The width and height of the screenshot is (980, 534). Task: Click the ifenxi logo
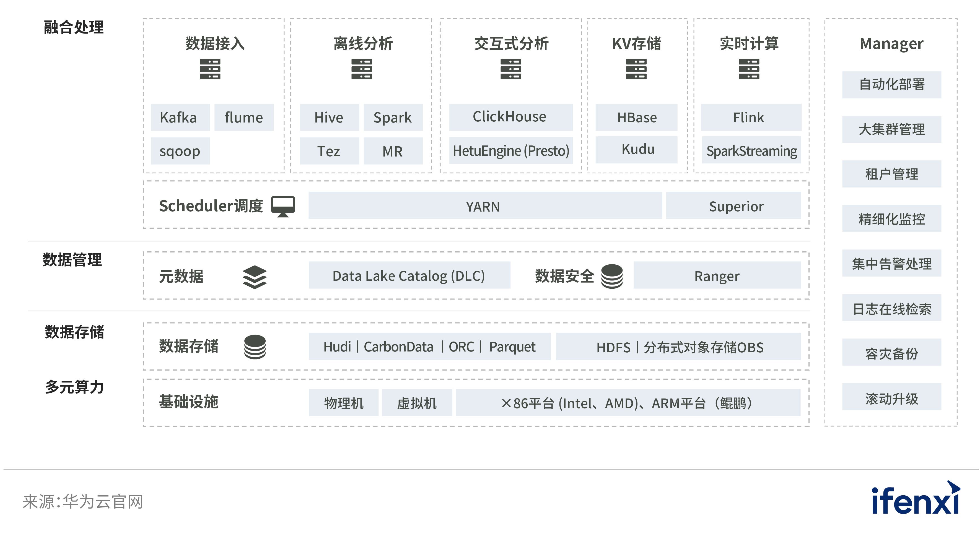click(915, 499)
